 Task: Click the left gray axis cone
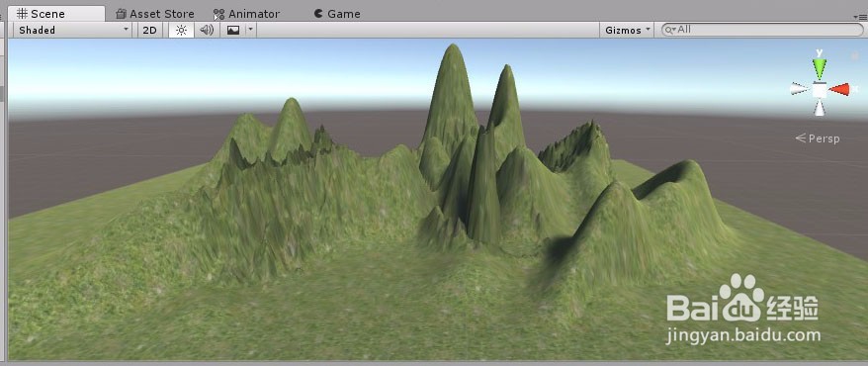click(800, 89)
